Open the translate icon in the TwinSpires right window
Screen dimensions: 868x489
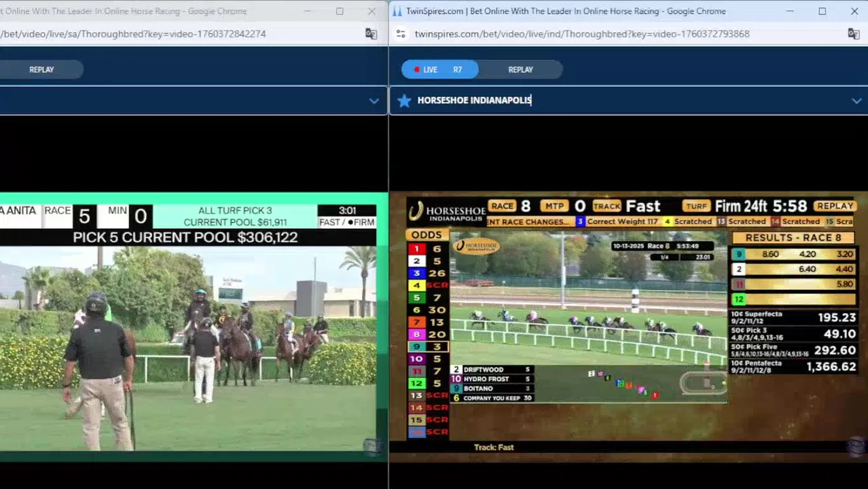pyautogui.click(x=854, y=34)
